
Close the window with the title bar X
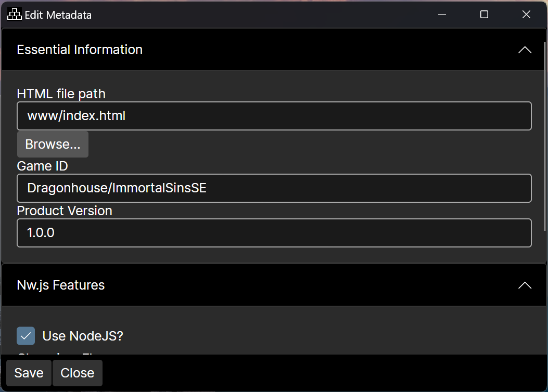pyautogui.click(x=526, y=15)
